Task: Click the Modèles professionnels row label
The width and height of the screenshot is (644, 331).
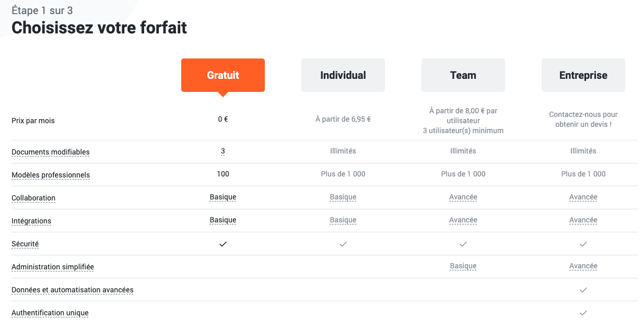Action: pyautogui.click(x=51, y=175)
